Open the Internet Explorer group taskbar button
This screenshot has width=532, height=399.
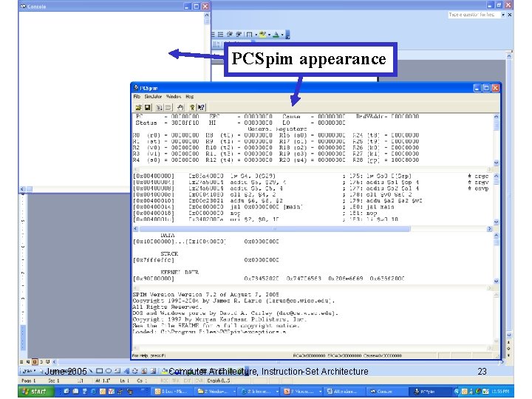pyautogui.click(x=256, y=392)
